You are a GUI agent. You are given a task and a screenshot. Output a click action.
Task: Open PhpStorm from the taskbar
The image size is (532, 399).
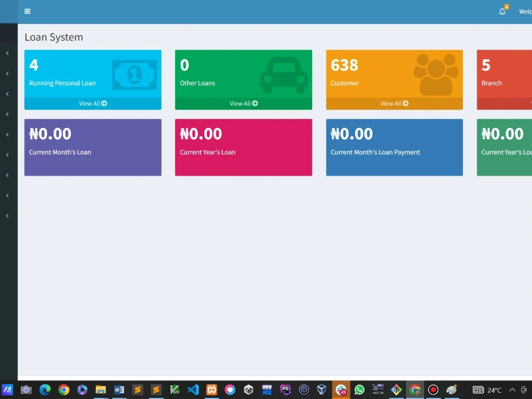click(x=285, y=389)
